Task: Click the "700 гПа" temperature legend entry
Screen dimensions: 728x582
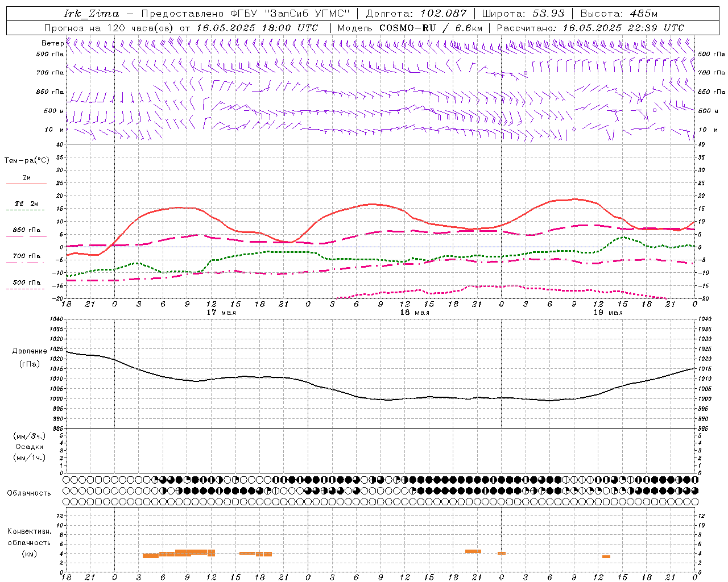Action: 27,256
